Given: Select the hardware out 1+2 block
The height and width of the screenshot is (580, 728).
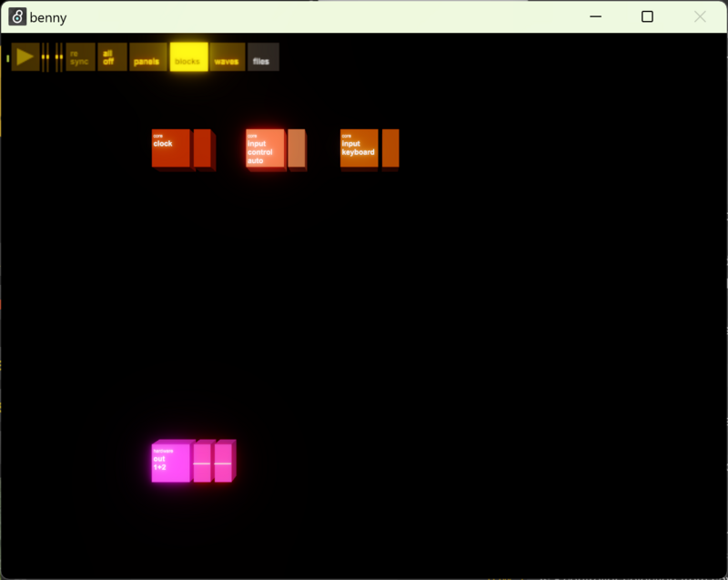Looking at the screenshot, I should (170, 463).
